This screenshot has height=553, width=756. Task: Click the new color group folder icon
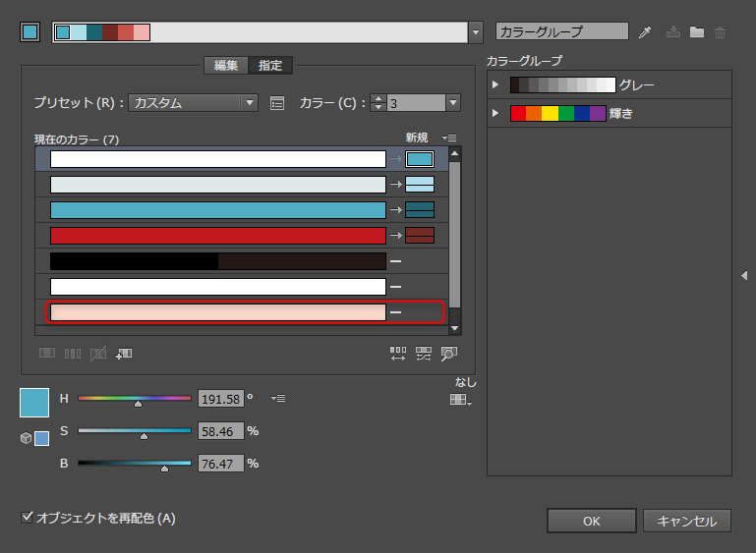(x=697, y=32)
